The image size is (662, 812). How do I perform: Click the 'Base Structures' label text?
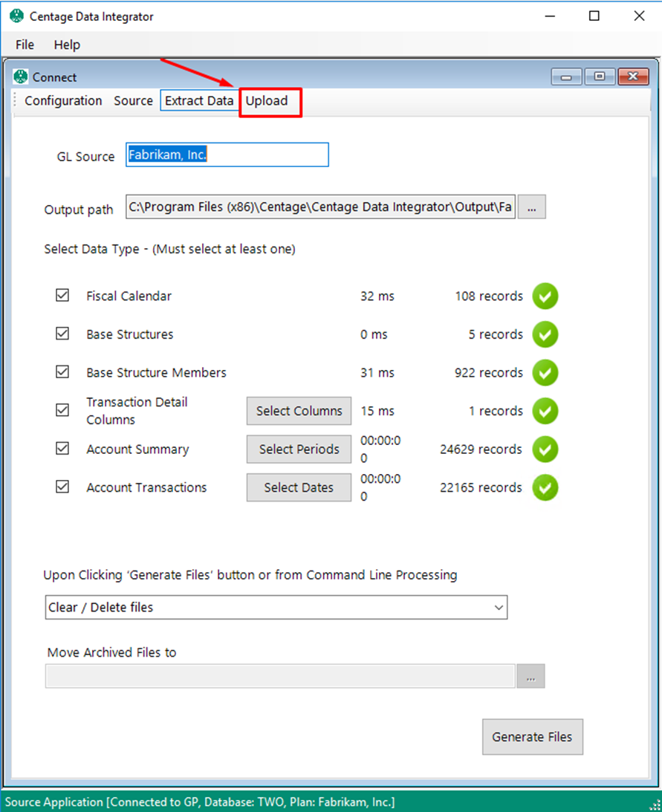[x=130, y=334]
